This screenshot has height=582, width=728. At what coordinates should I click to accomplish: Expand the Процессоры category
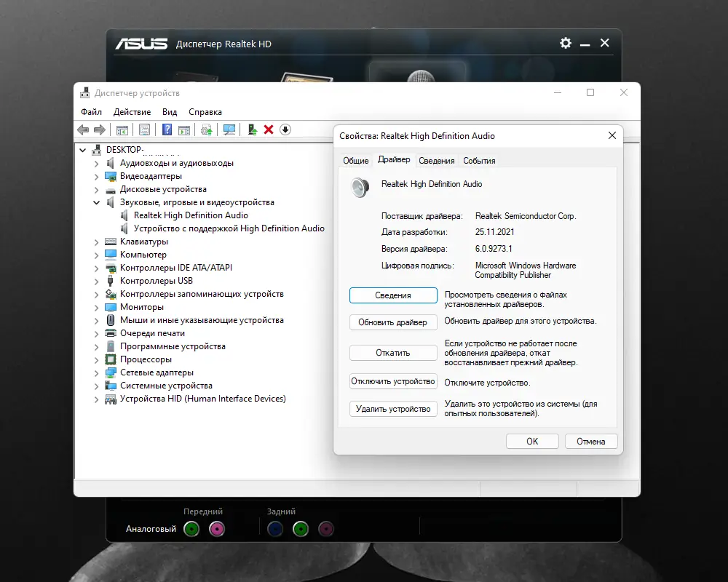tap(97, 359)
